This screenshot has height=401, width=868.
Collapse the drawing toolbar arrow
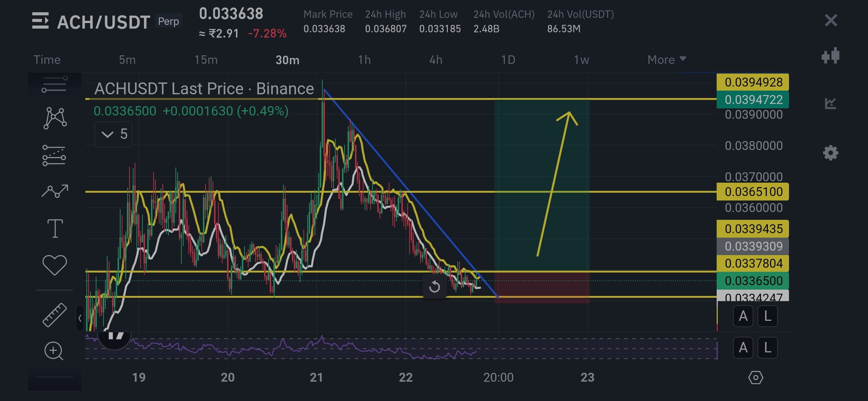[x=80, y=318]
